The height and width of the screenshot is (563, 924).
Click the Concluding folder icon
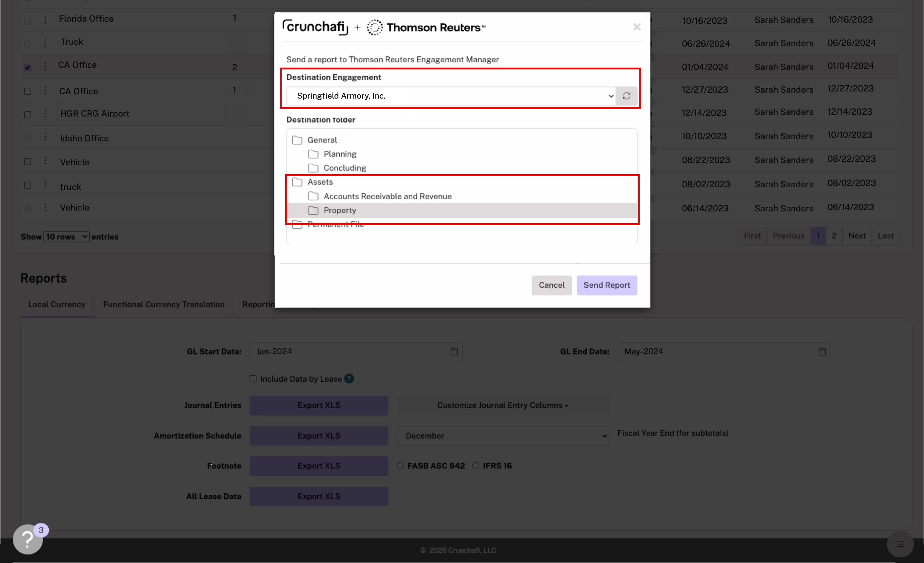(x=313, y=168)
